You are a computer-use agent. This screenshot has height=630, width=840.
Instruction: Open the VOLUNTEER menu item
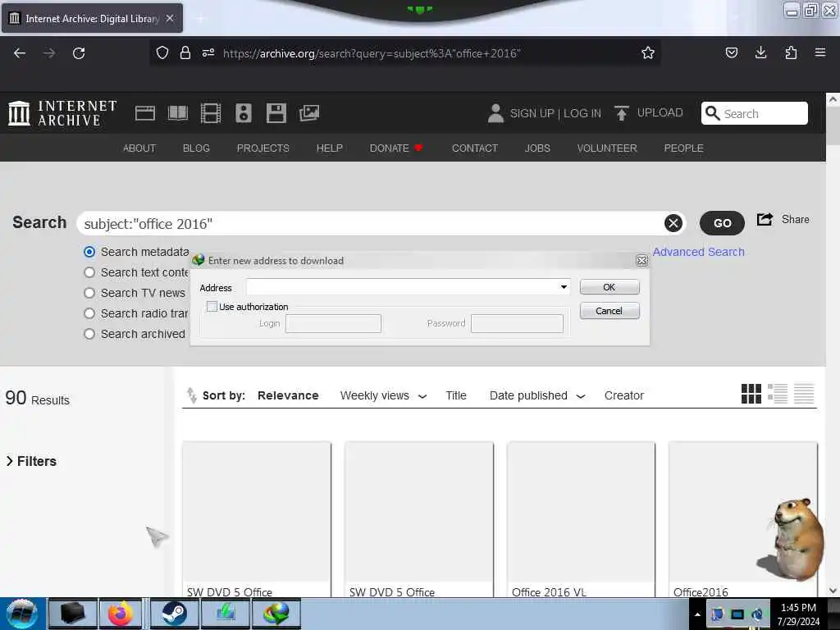tap(607, 148)
